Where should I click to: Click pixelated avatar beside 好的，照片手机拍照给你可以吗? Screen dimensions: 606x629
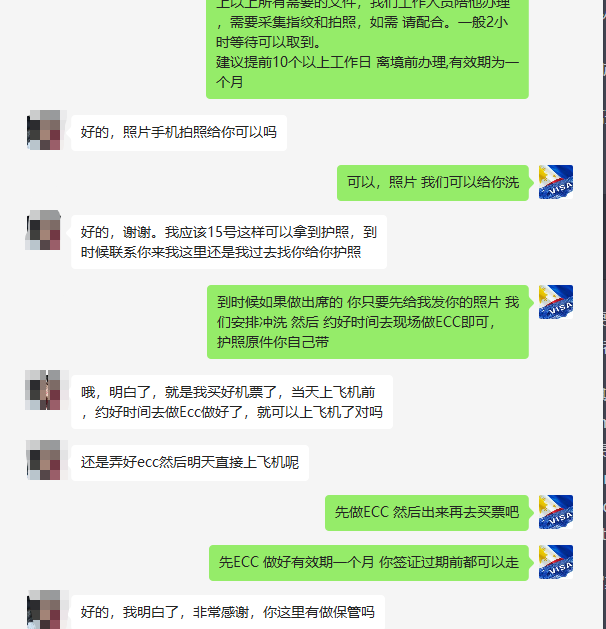click(x=43, y=130)
